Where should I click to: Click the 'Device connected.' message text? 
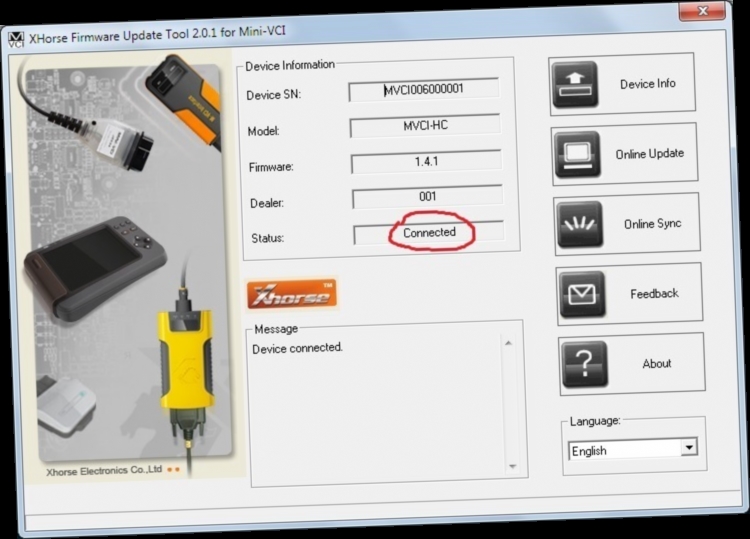pos(298,348)
